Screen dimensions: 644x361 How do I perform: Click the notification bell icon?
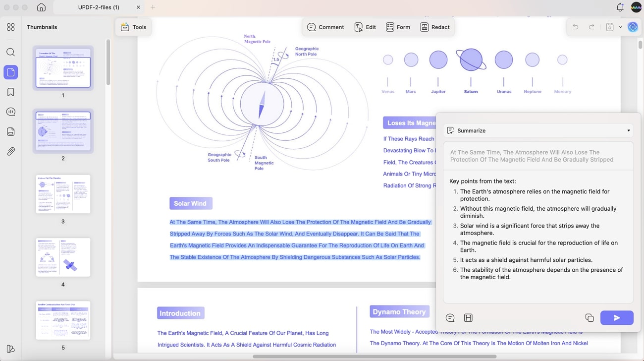pos(620,7)
